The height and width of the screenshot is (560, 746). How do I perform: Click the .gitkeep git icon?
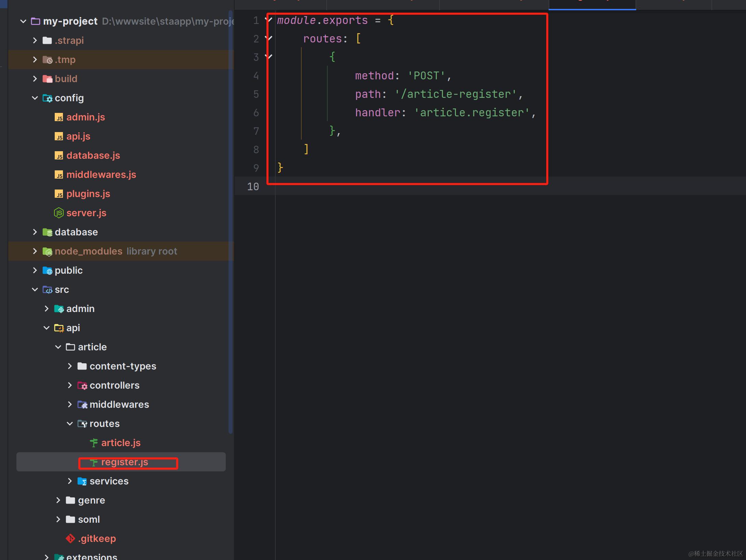70,538
